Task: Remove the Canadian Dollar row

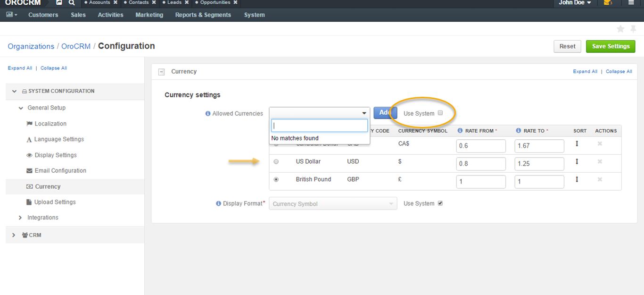Action: tap(600, 143)
